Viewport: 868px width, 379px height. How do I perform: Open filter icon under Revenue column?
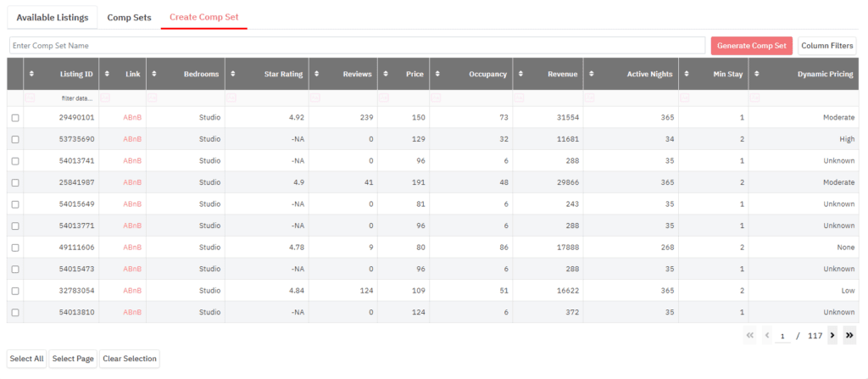520,98
